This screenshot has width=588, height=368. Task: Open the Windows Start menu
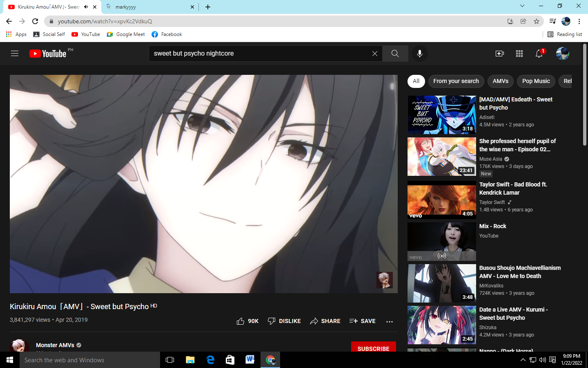click(10, 360)
